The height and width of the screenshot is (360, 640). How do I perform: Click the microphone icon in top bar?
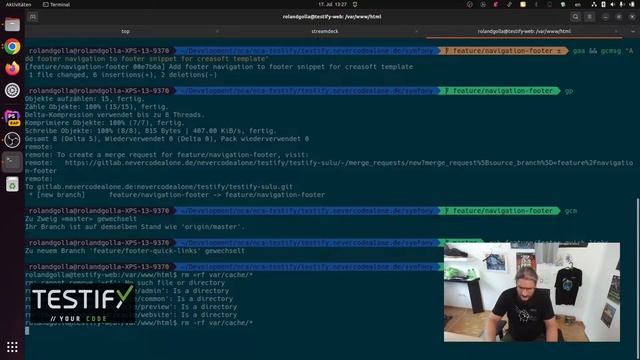(x=622, y=4)
